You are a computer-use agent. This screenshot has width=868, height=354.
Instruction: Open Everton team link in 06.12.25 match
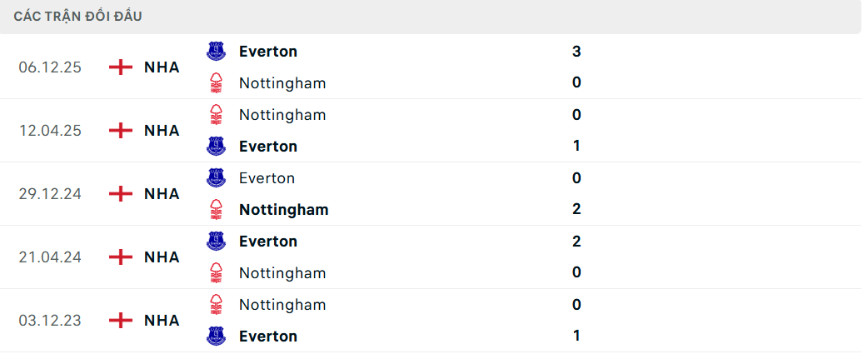[x=267, y=52]
